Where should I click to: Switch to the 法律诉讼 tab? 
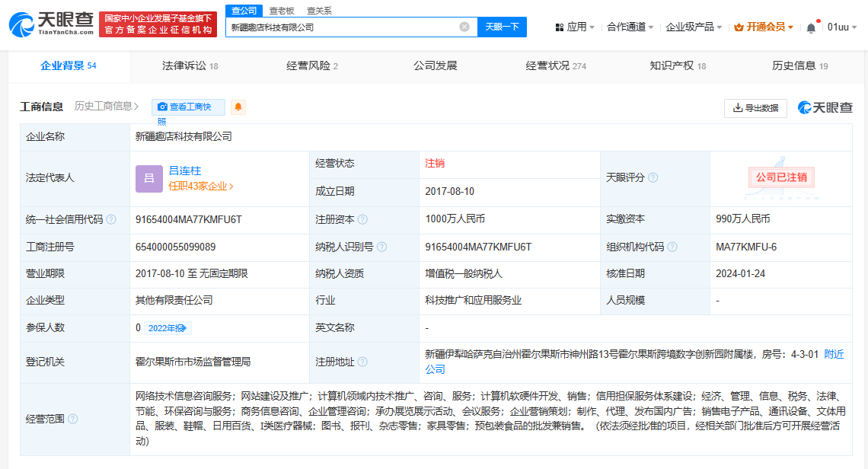point(190,66)
